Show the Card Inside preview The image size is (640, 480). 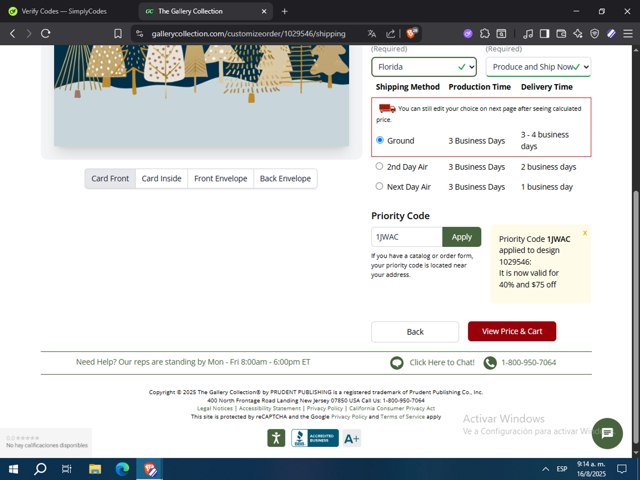[162, 178]
